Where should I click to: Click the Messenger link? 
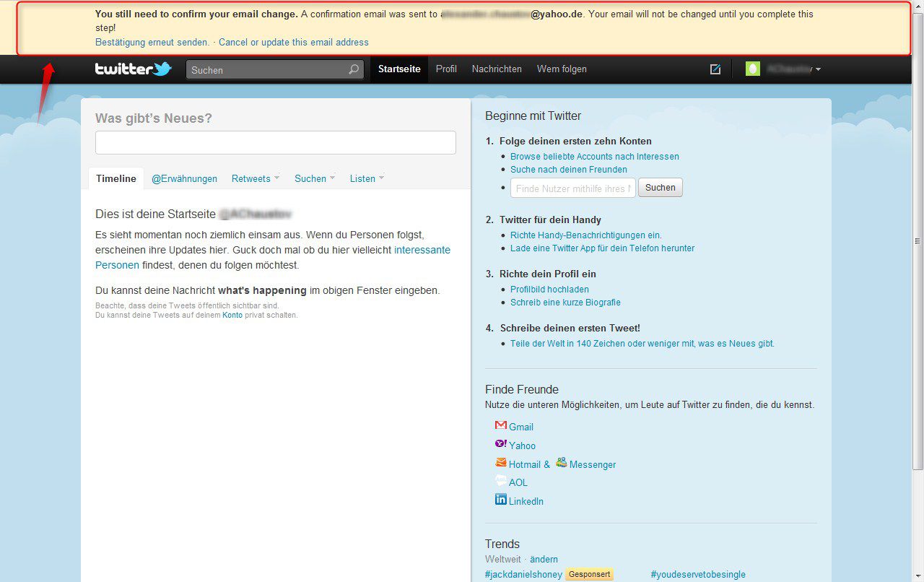(593, 464)
